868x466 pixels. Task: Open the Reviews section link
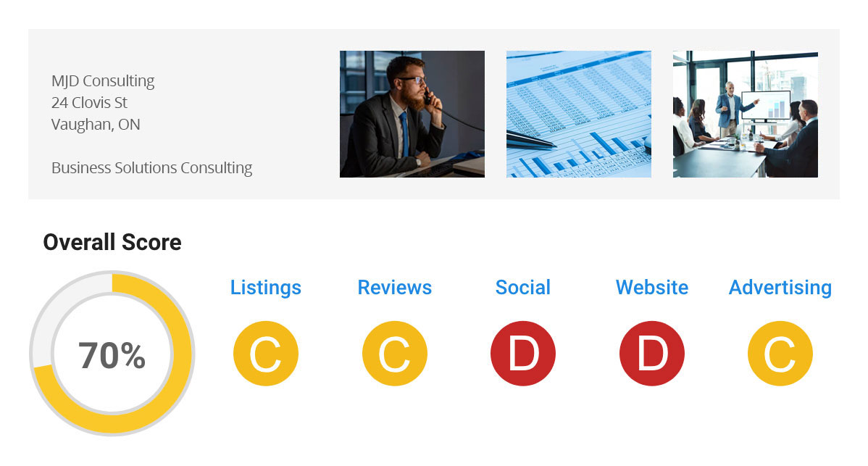point(394,288)
